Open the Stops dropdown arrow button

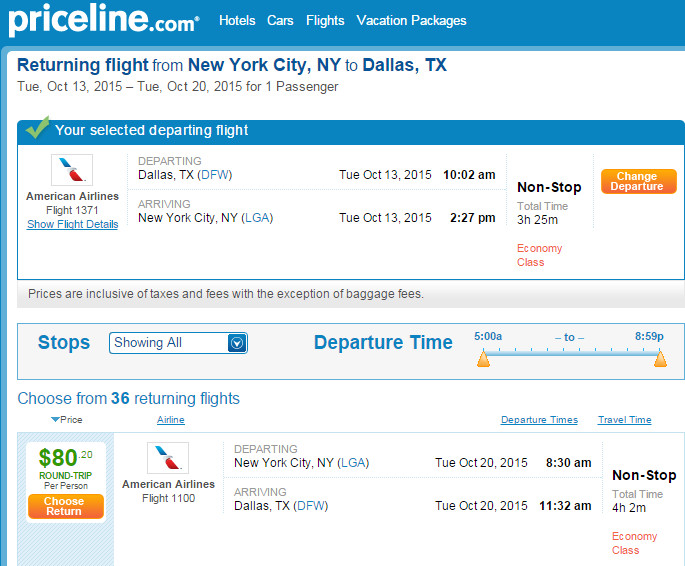coord(237,343)
